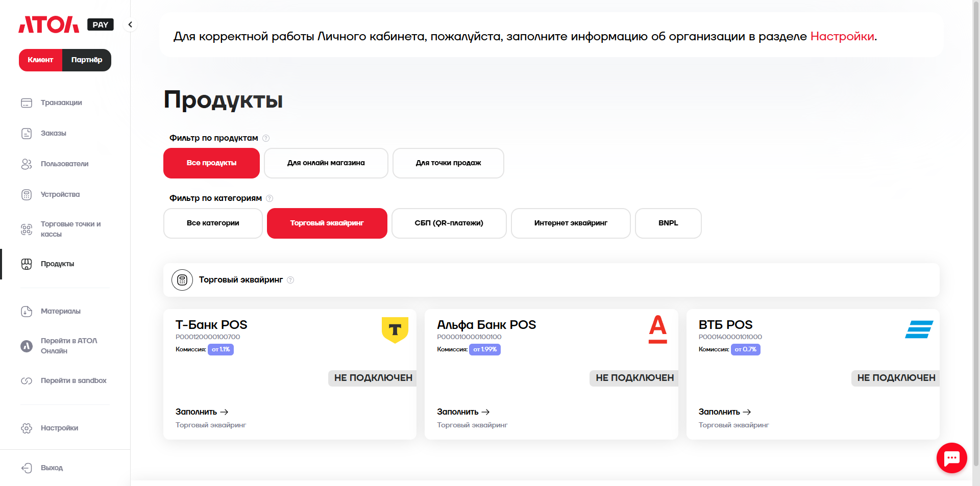The height and width of the screenshot is (486, 980).
Task: Select the Клиент mode toggle
Action: click(x=40, y=60)
